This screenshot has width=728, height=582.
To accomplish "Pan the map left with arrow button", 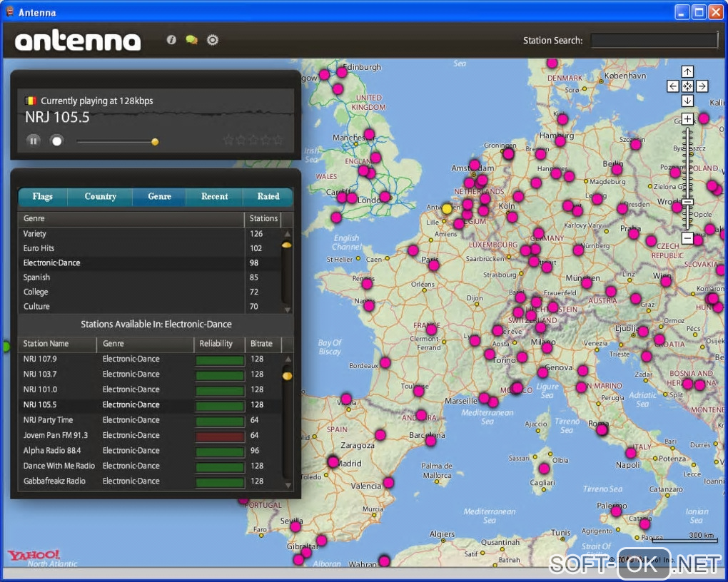I will pyautogui.click(x=673, y=86).
